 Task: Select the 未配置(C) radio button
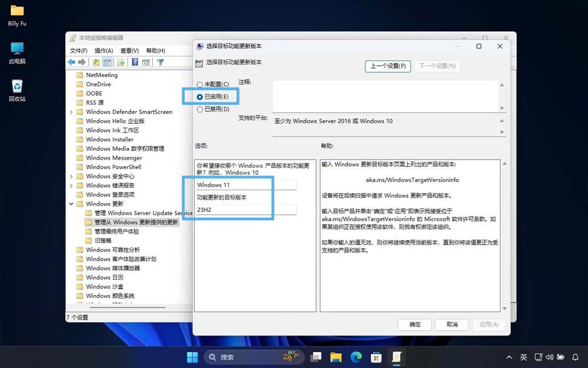200,85
